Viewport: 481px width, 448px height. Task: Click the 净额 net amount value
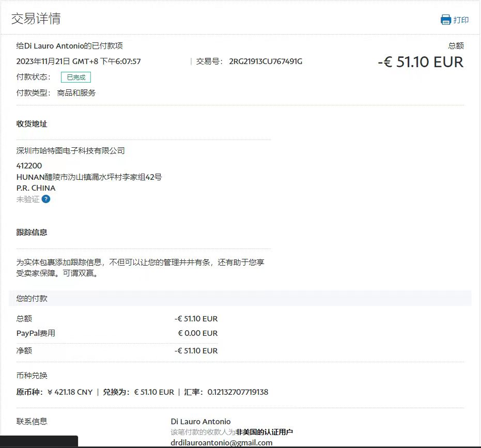(196, 351)
